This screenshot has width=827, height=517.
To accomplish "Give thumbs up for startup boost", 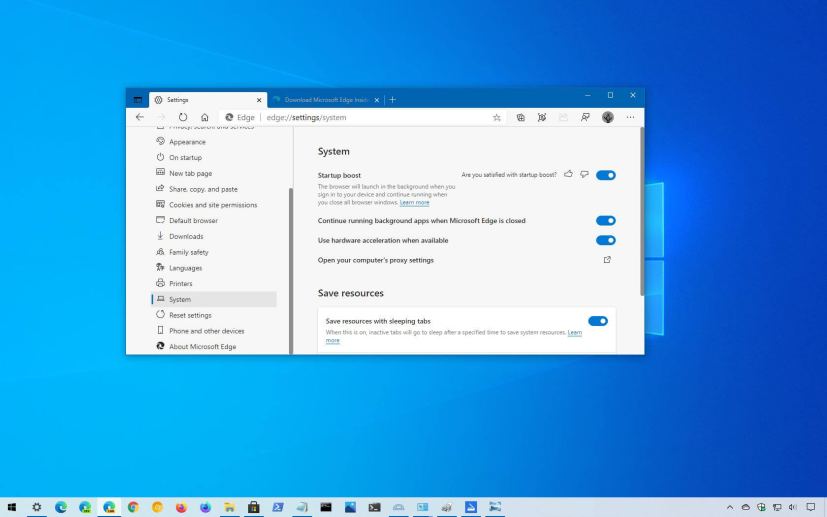I will 568,174.
